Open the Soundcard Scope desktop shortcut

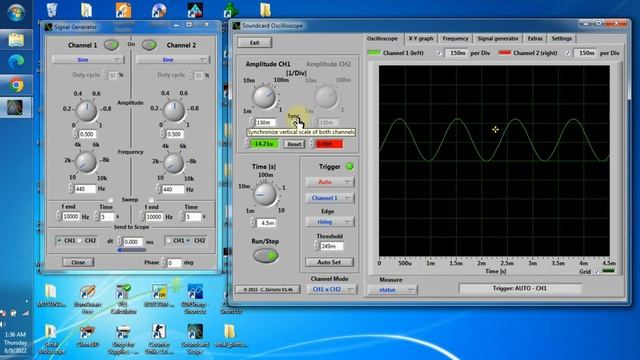(195, 339)
